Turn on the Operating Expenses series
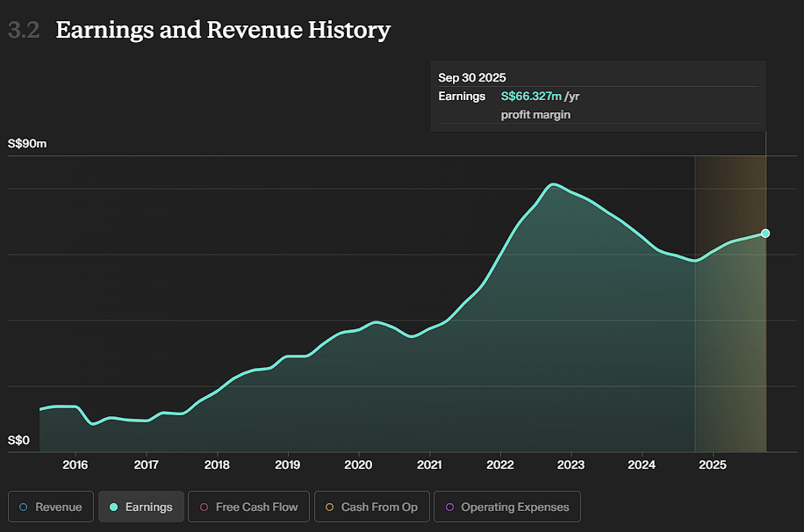This screenshot has width=804, height=532. pos(506,507)
